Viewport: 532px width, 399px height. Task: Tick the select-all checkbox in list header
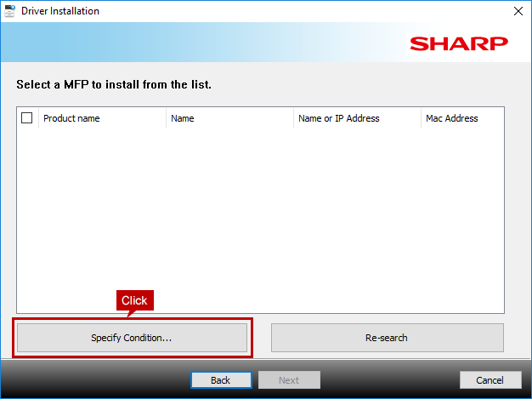point(27,118)
